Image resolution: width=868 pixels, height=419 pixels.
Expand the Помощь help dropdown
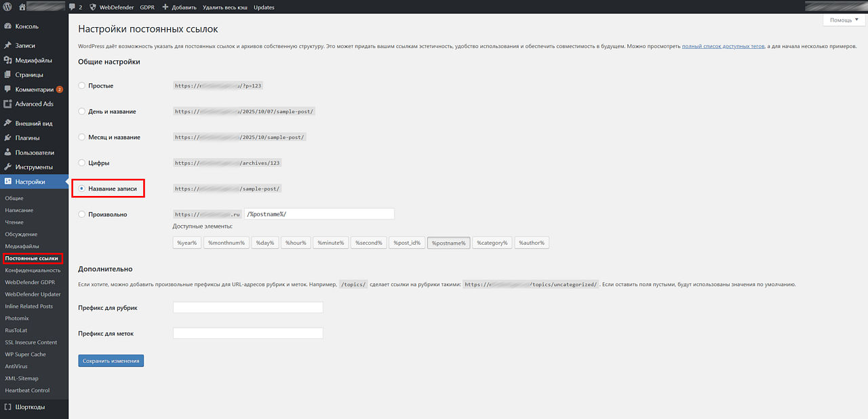[844, 20]
